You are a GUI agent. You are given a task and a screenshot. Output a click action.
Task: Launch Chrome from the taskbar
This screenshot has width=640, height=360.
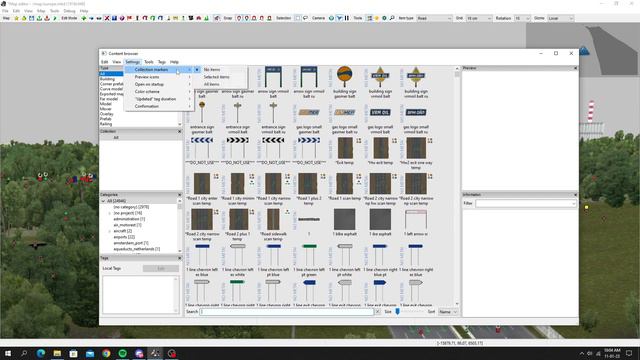(106, 353)
